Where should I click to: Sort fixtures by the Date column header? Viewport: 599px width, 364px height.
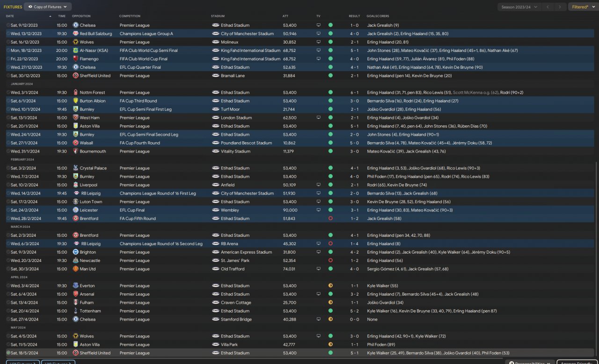pos(10,16)
